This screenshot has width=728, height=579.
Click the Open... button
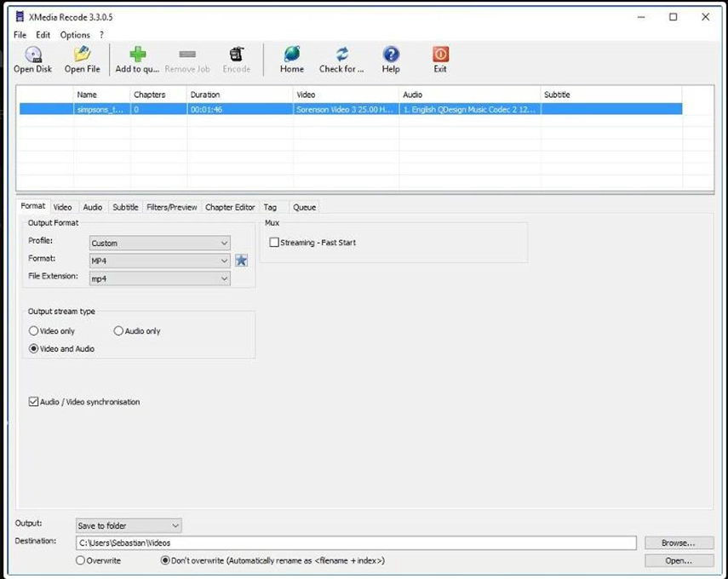pos(679,560)
